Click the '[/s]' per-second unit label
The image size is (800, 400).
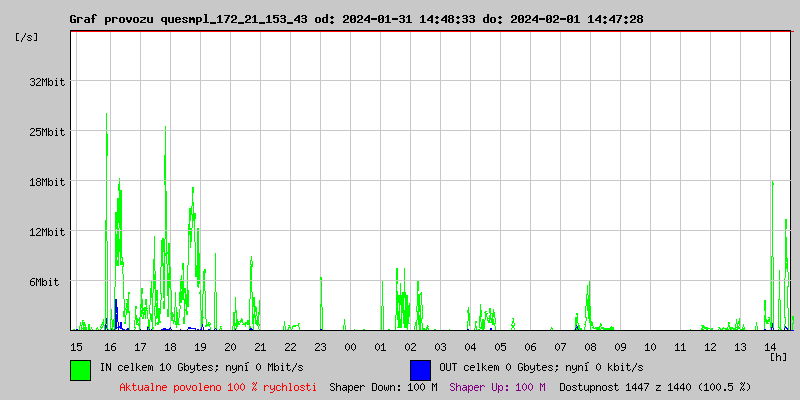pos(26,37)
